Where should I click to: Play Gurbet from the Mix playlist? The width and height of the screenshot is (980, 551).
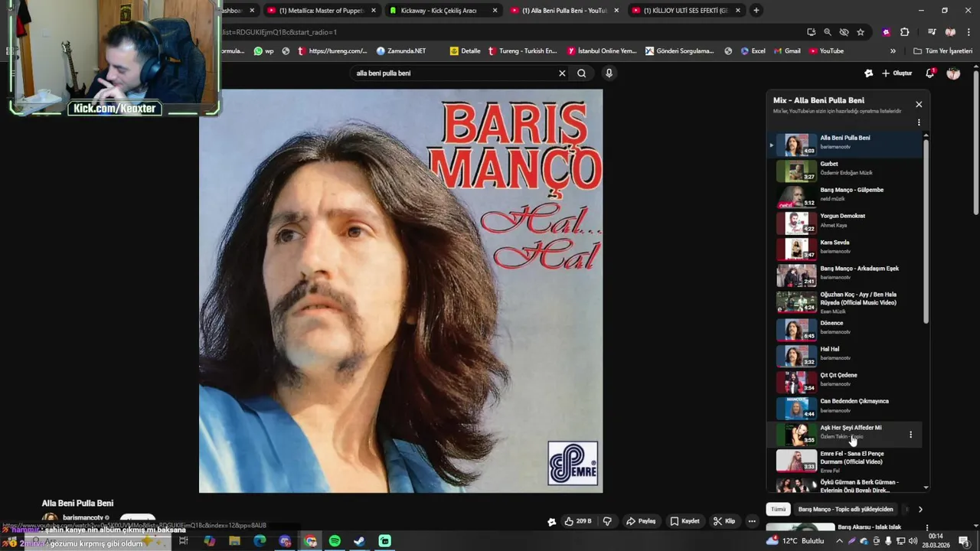click(846, 171)
